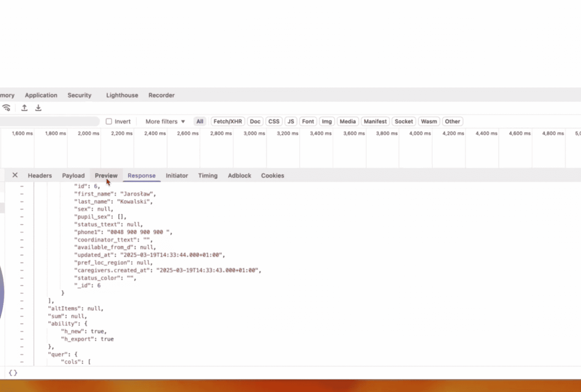Viewport: 581px width, 392px height.
Task: Filter by Img requests
Action: pyautogui.click(x=327, y=121)
